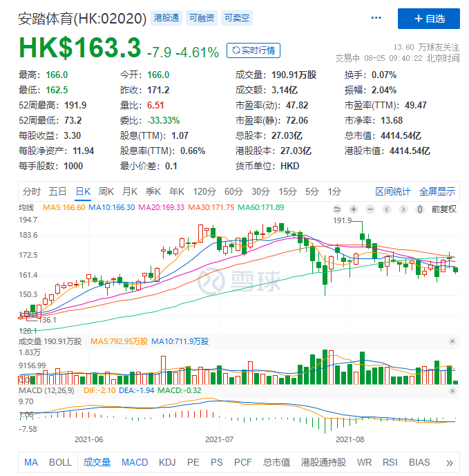469x476 pixels.
Task: Toggle the MACD sub-indicator at bottom
Action: (x=135, y=462)
